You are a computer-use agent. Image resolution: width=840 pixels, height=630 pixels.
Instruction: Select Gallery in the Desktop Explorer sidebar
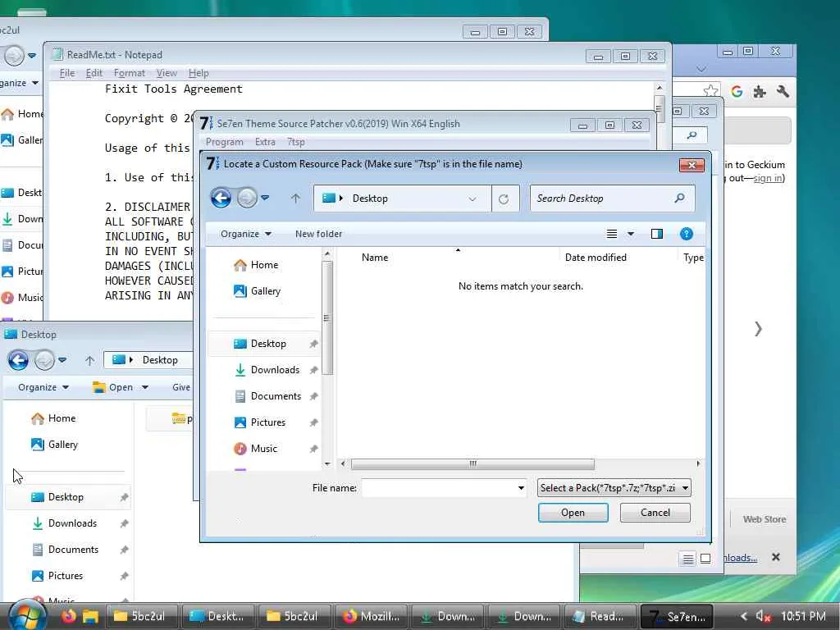(55, 445)
